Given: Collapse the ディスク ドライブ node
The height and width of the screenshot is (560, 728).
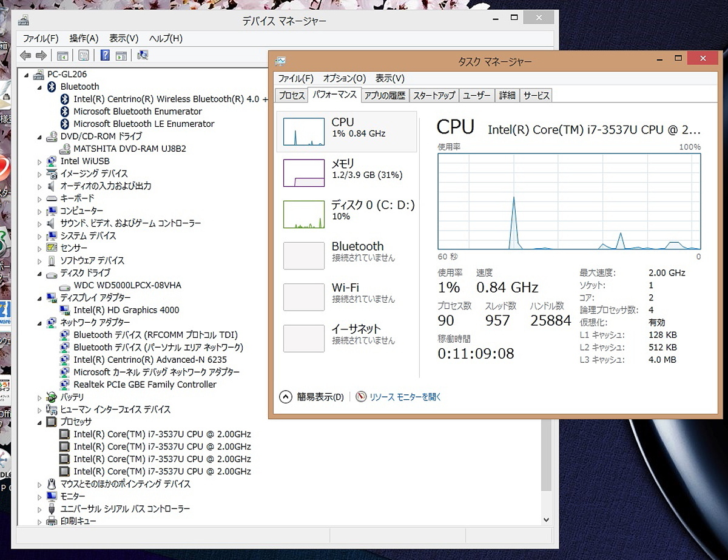Looking at the screenshot, I should (40, 273).
